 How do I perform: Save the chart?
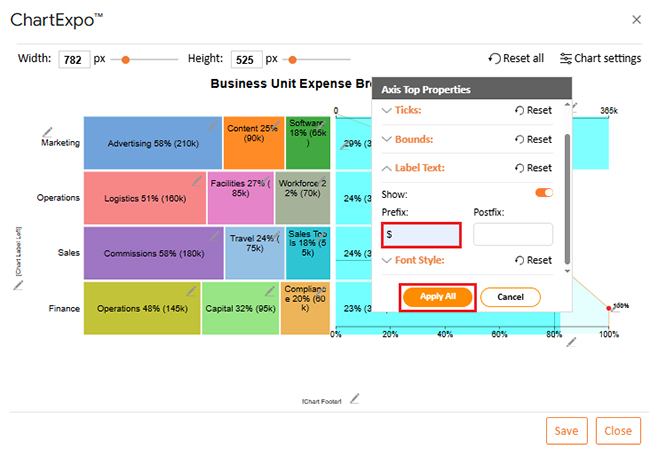tap(566, 430)
